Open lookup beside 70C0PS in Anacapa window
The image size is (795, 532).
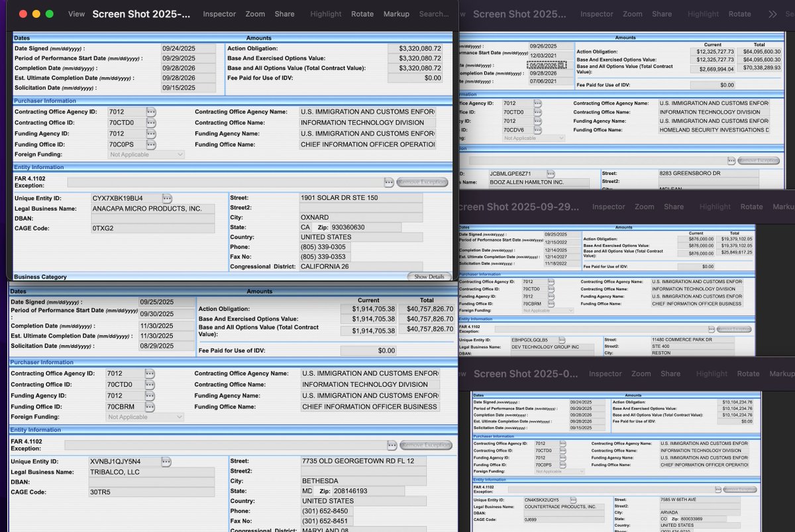coord(151,144)
